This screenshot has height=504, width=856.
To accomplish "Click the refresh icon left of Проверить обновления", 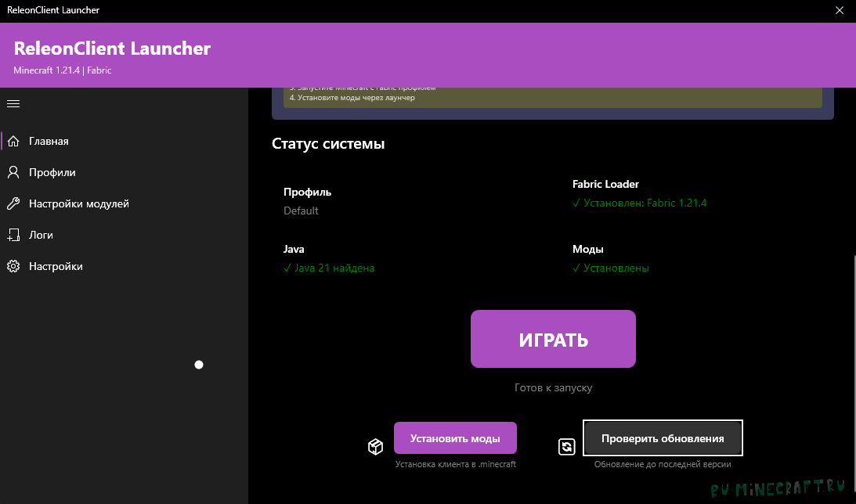I will pyautogui.click(x=566, y=446).
